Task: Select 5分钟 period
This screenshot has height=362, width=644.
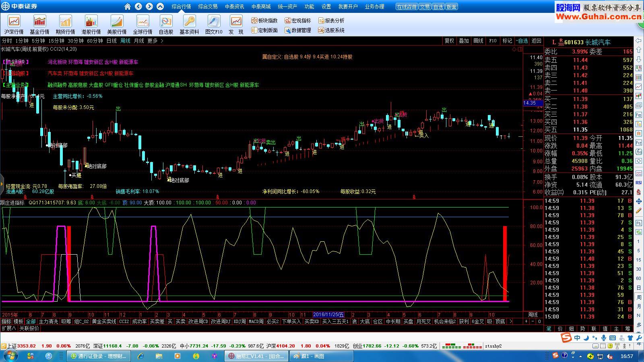Action: coord(38,41)
